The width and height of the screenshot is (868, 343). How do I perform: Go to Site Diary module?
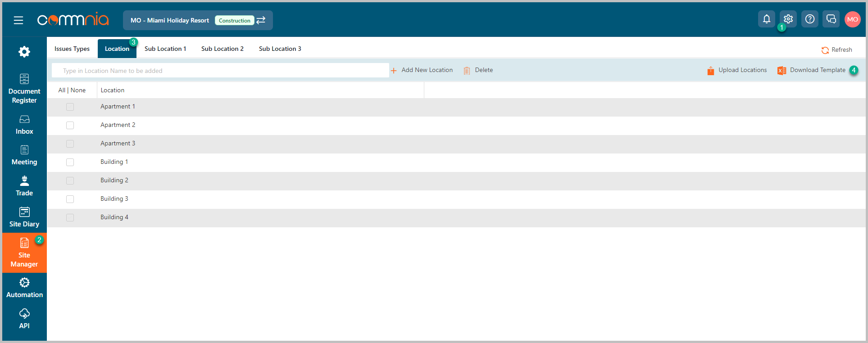click(24, 217)
